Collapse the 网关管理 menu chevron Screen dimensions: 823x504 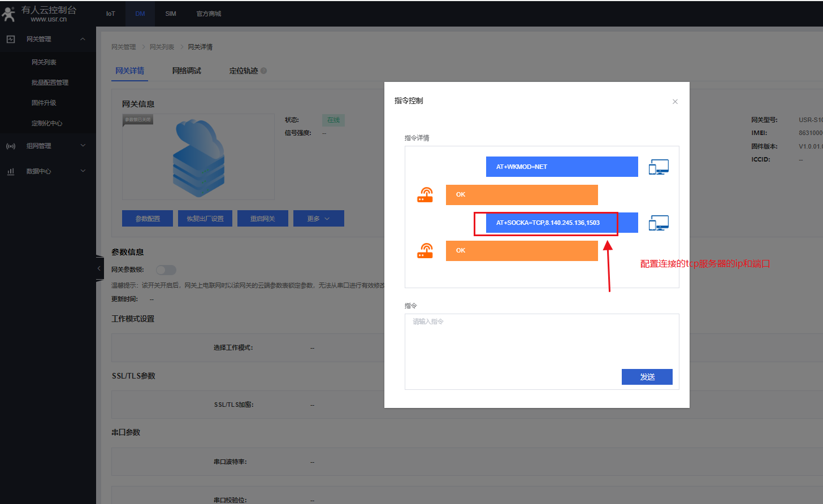(x=83, y=39)
